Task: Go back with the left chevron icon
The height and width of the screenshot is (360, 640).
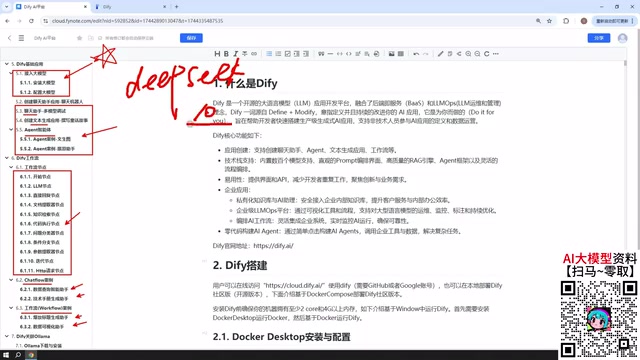Action: (9, 38)
